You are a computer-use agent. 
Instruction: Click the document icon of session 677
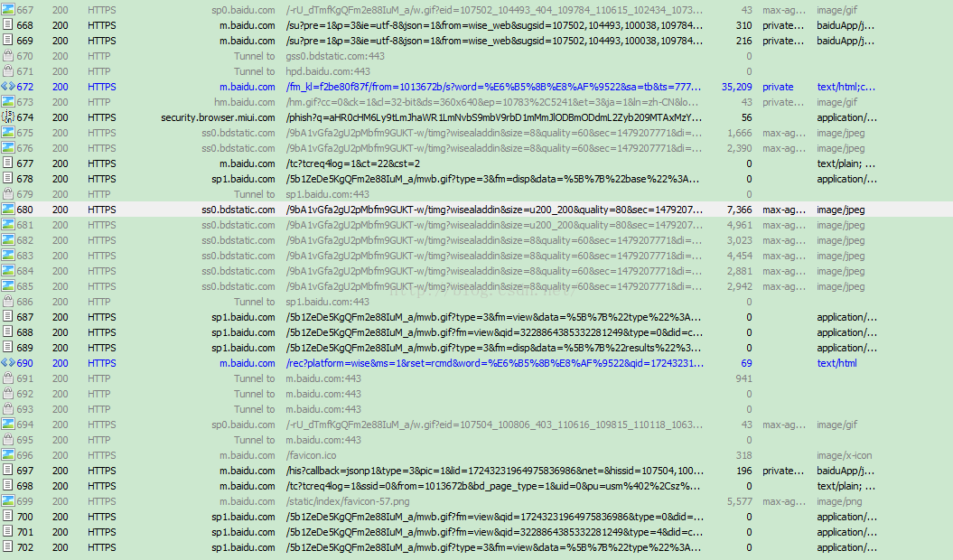8,163
